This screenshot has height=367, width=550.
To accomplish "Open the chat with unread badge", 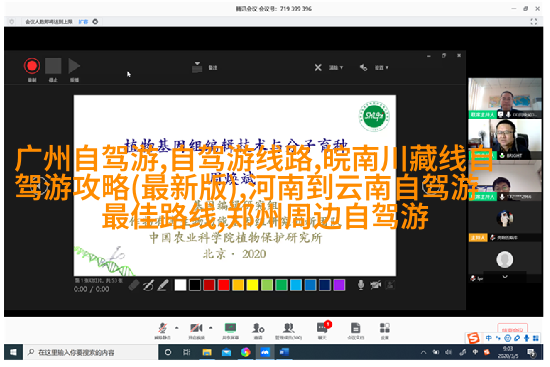I will click(x=322, y=331).
